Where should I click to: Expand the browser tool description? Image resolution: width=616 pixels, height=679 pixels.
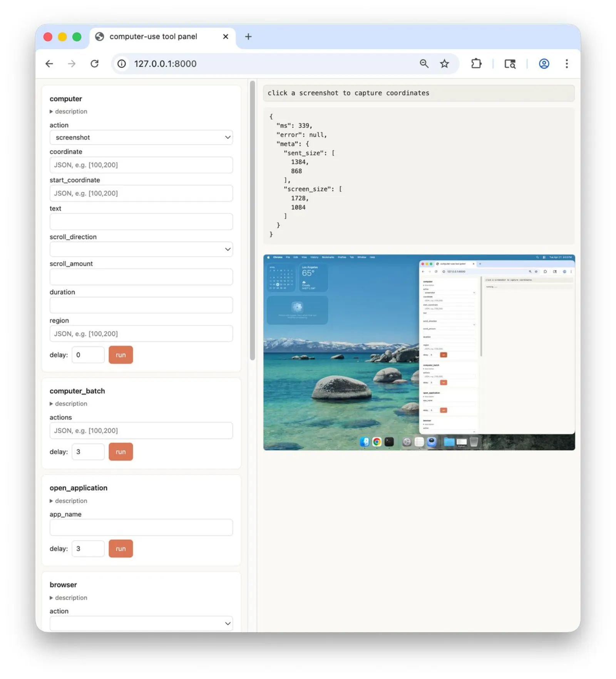click(x=69, y=598)
